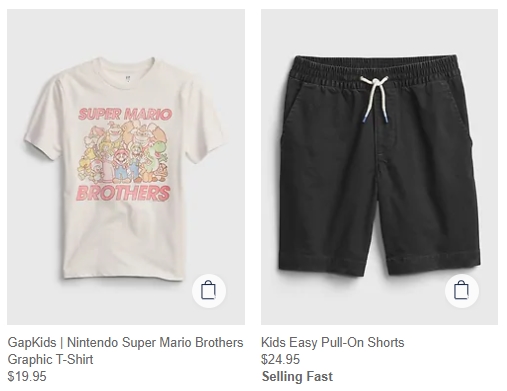
Task: Select the $19.95 price text
Action: pyautogui.click(x=27, y=376)
